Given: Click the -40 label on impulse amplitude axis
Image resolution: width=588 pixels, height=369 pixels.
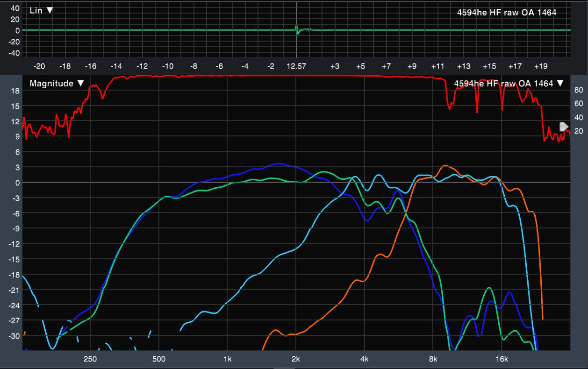Looking at the screenshot, I should [x=13, y=53].
